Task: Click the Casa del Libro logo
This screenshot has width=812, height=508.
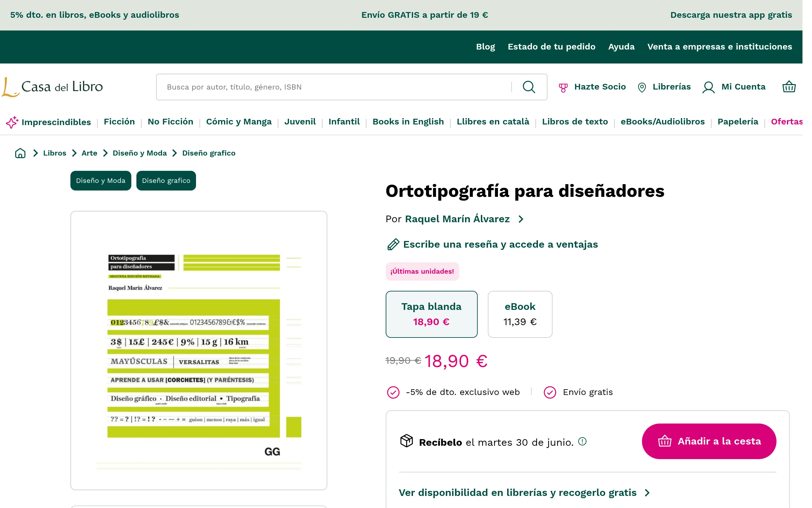Action: pyautogui.click(x=52, y=87)
